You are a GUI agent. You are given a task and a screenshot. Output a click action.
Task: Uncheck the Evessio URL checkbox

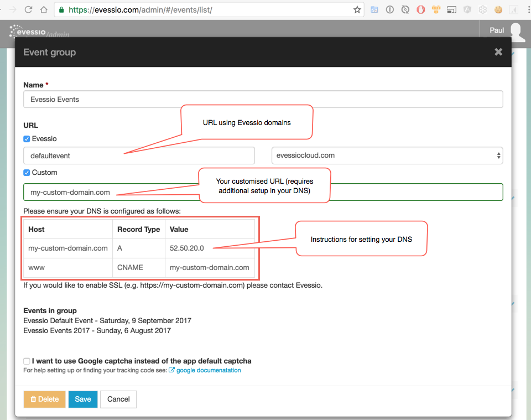point(26,138)
